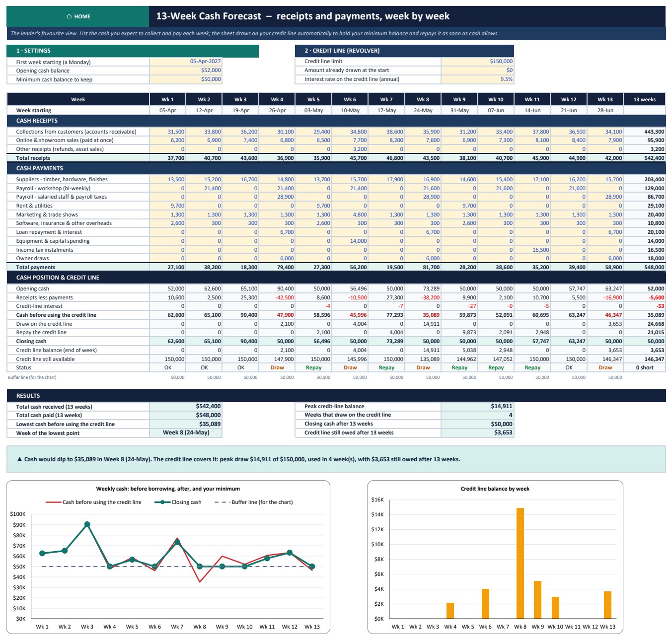
Task: Select the peak credit-line balance $14,911 value
Action: pyautogui.click(x=477, y=407)
